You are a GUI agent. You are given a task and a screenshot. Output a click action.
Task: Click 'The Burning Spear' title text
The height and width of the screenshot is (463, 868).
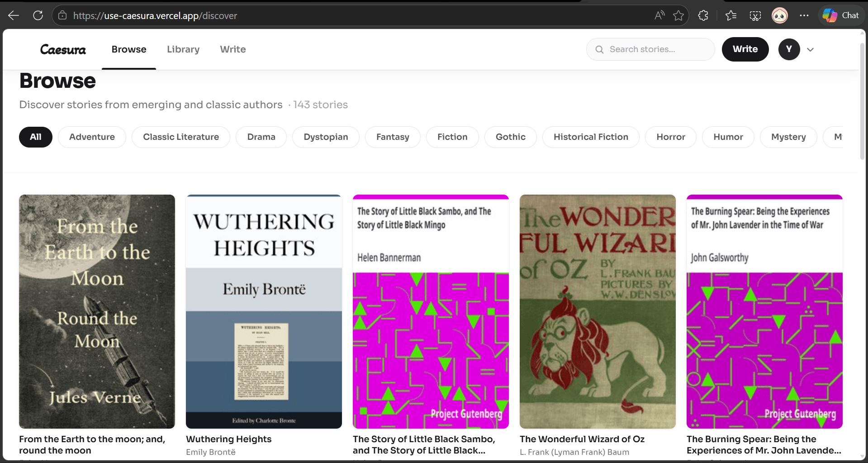point(764,444)
